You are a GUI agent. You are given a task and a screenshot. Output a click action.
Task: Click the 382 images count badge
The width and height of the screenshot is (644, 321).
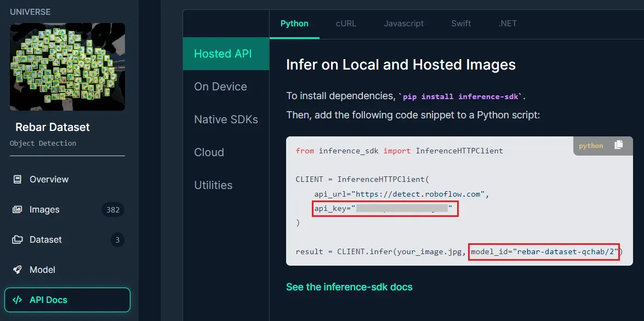(112, 210)
